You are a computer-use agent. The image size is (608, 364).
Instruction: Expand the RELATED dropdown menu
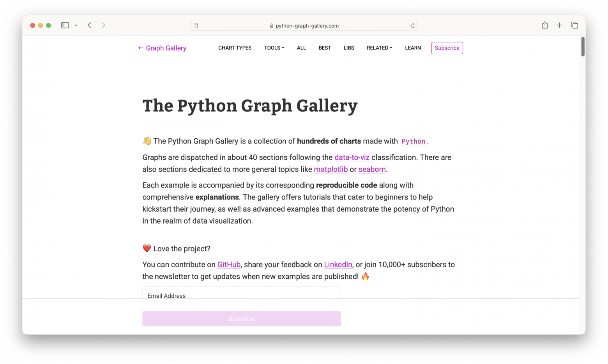[379, 48]
